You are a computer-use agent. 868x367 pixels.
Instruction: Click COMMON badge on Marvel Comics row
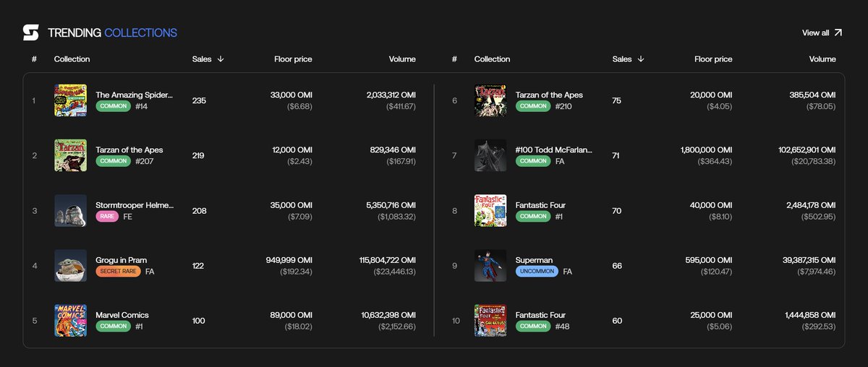point(113,327)
